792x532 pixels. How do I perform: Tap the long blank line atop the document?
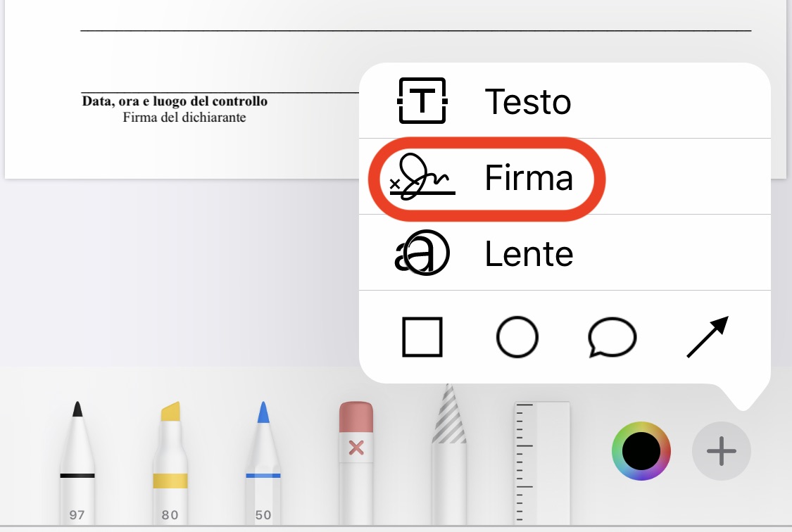[415, 31]
